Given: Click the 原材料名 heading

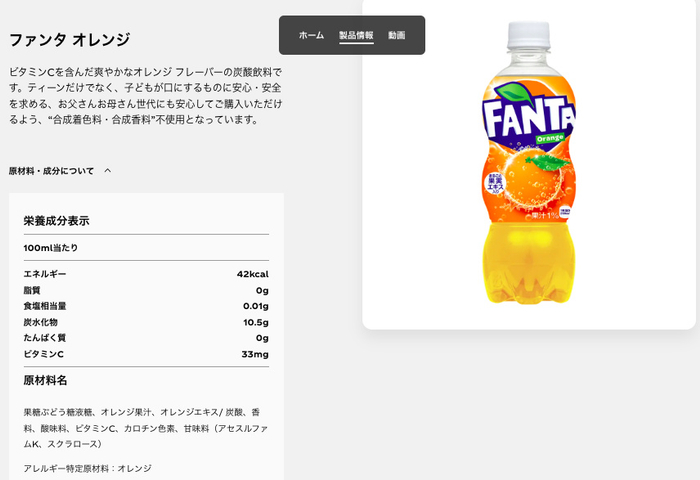Looking at the screenshot, I should [45, 380].
